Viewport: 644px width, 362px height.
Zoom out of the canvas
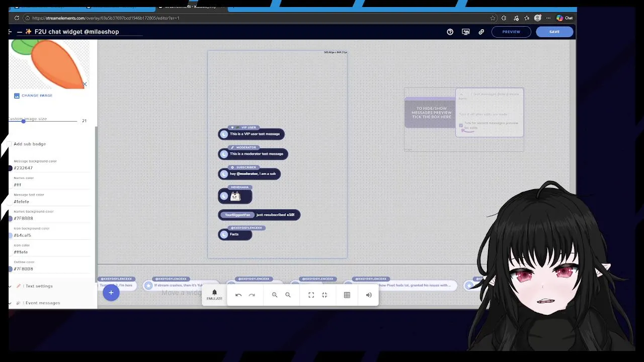(288, 295)
